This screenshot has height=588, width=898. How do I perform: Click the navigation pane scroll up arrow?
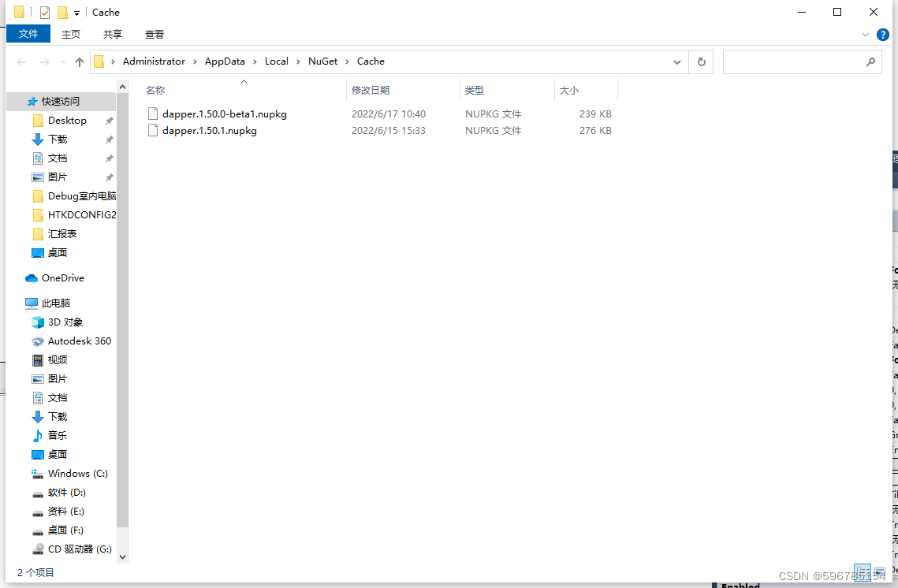click(122, 87)
